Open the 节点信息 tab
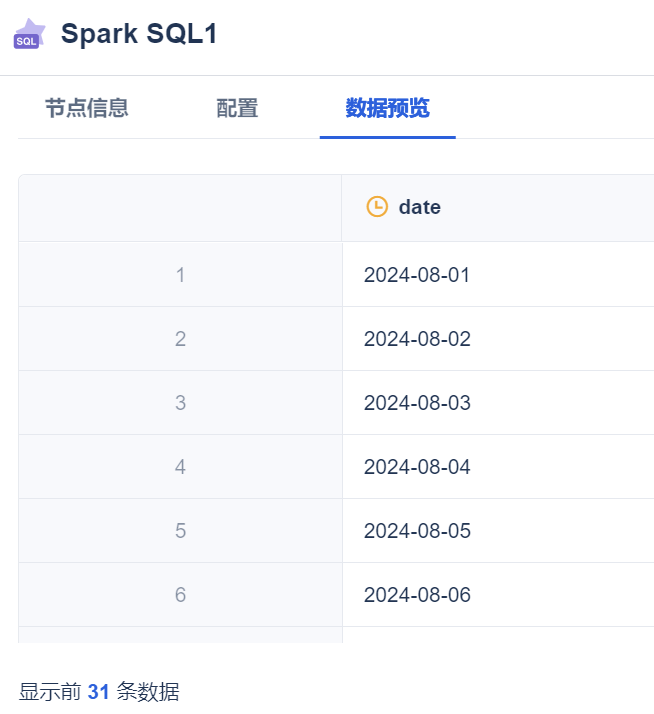This screenshot has width=654, height=714. 86,108
